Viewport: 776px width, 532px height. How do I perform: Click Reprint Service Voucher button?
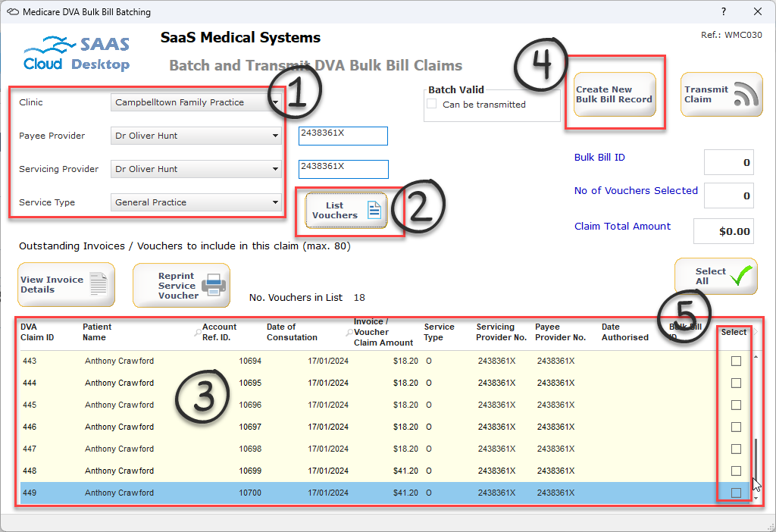181,286
